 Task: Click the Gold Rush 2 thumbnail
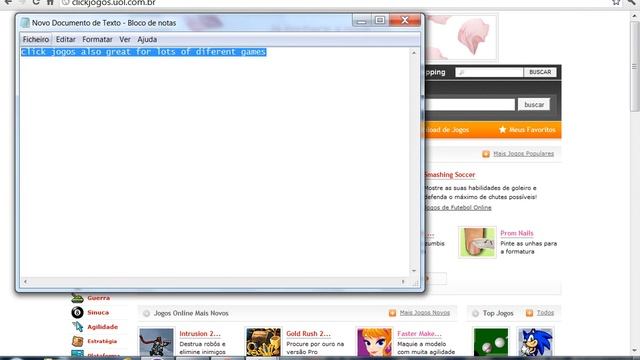[x=263, y=342]
